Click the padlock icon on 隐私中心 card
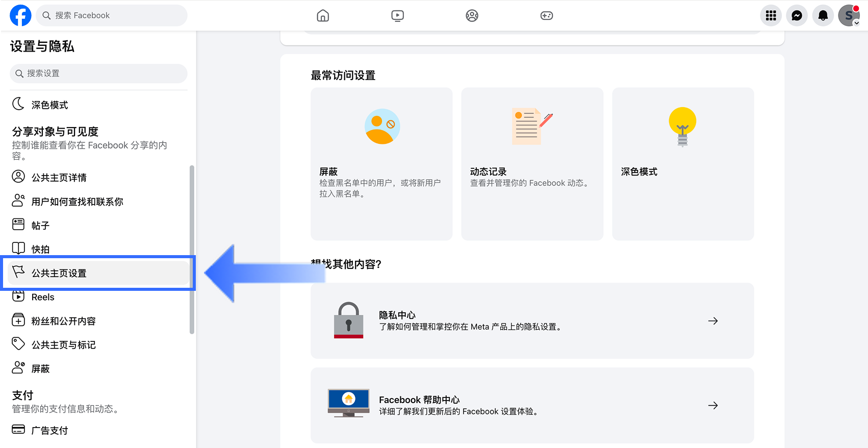 (x=349, y=320)
